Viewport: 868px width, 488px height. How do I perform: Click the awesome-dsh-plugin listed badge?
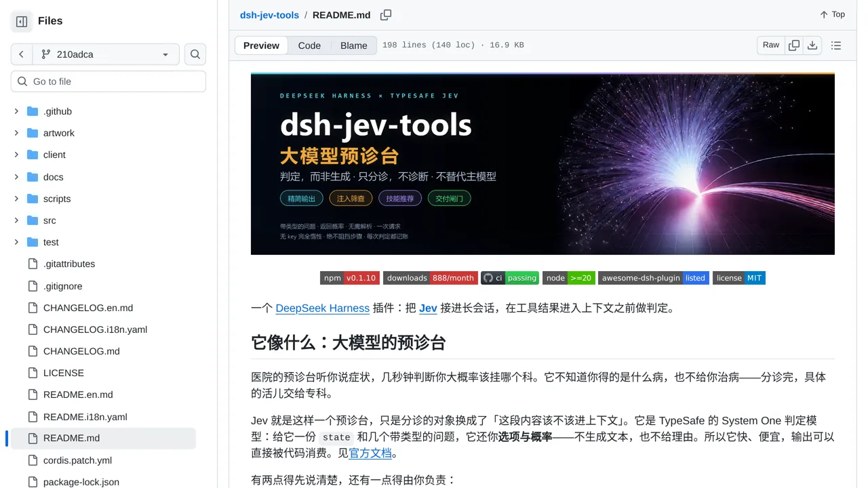654,278
